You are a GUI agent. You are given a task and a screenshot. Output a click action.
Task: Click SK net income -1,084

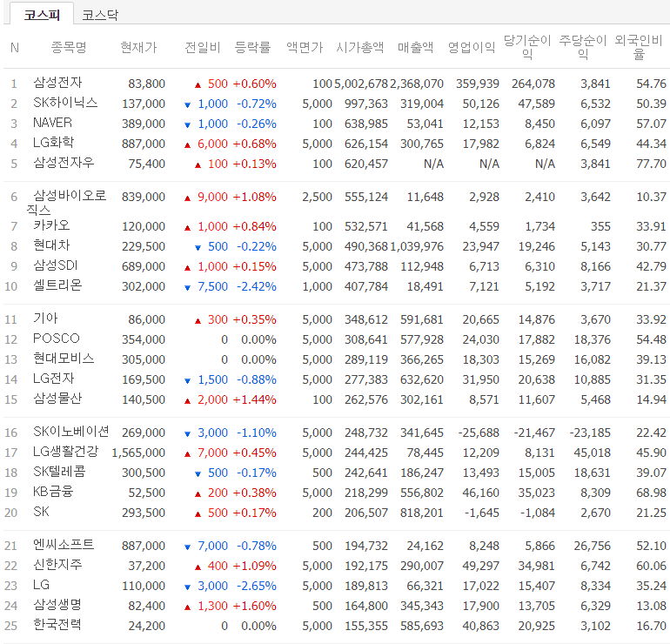tap(536, 513)
